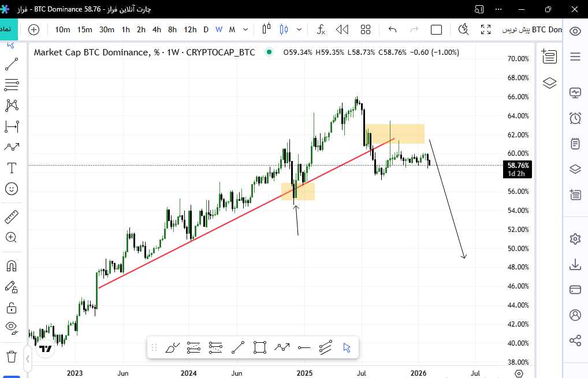Click the emoji sticker tool
This screenshot has width=588, height=378.
pyautogui.click(x=11, y=189)
